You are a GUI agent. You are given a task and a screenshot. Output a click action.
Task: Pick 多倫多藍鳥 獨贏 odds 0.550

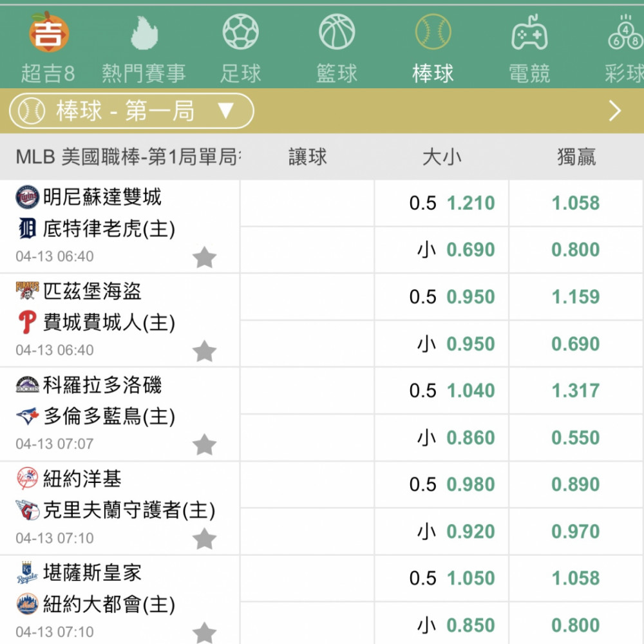click(576, 437)
